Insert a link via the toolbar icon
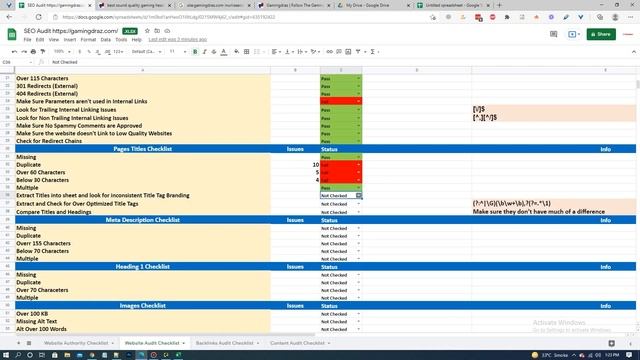This screenshot has height=360, width=640. tap(329, 52)
